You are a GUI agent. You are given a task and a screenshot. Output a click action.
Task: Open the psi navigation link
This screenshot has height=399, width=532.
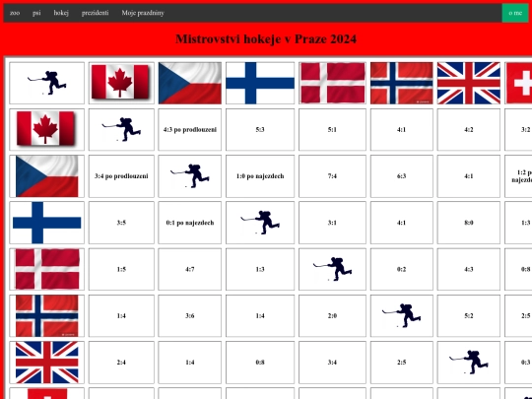point(36,13)
